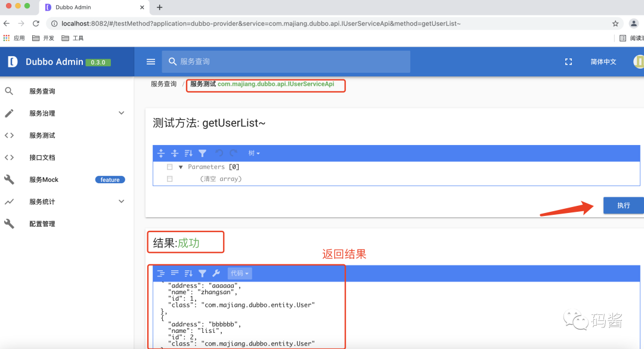Click the search magnifier icon in top bar

[172, 61]
